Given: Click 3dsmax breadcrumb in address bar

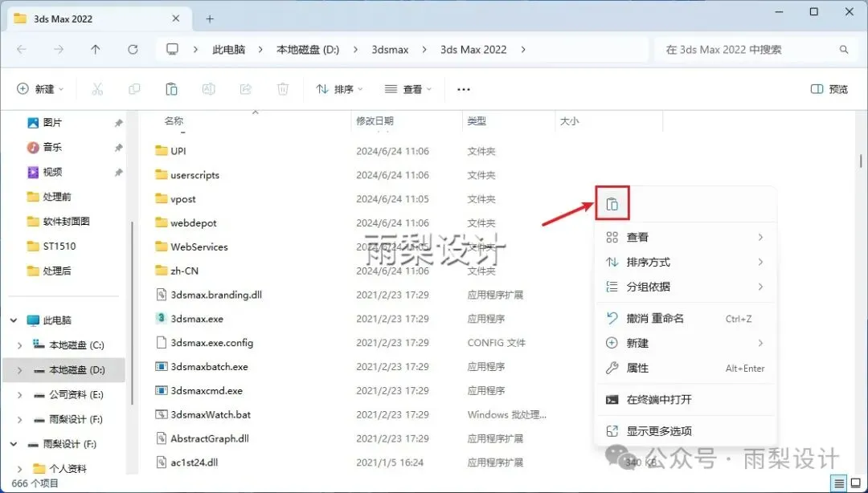Looking at the screenshot, I should coord(391,49).
